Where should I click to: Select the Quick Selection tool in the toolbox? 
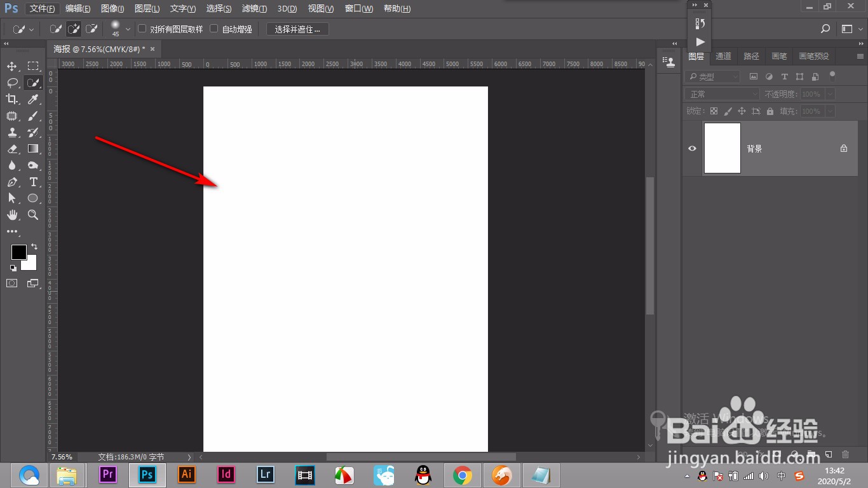tap(33, 83)
